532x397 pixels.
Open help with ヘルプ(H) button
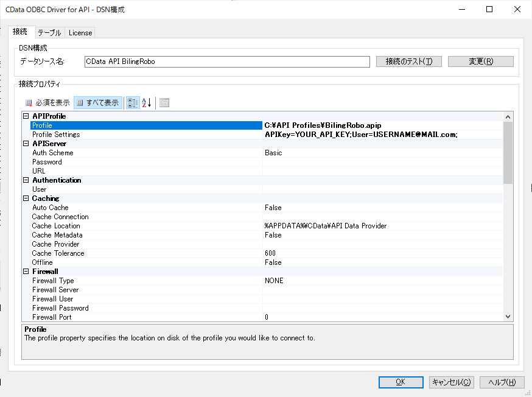[502, 382]
